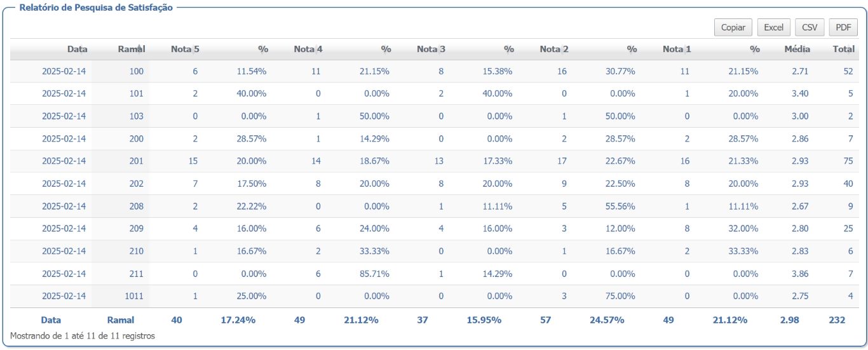Viewport: 868px width, 350px height.
Task: Download the report as CSV
Action: pyautogui.click(x=810, y=27)
